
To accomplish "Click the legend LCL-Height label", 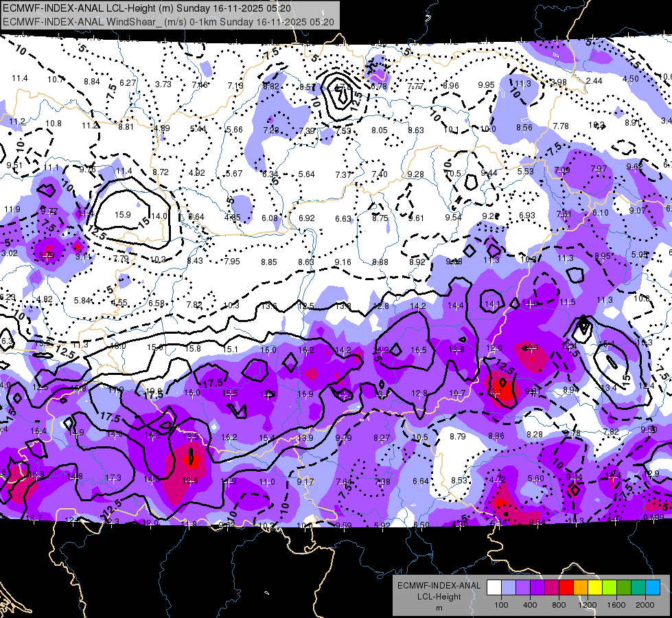I will click(x=439, y=597).
